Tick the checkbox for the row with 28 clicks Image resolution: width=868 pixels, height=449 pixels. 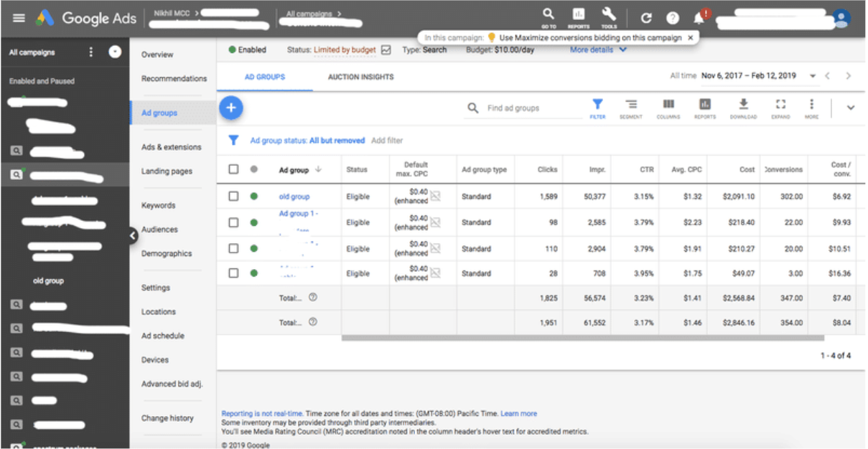233,273
